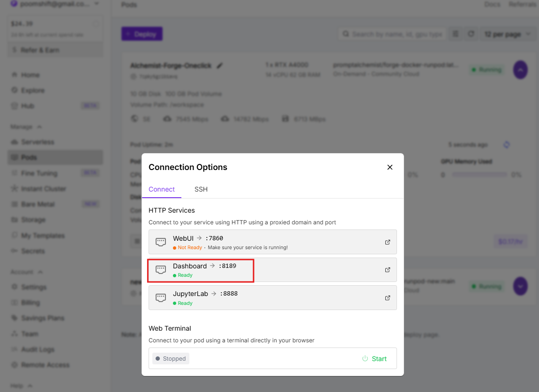This screenshot has height=392, width=539.
Task: Click the list view toggle icon
Action: coord(456,34)
